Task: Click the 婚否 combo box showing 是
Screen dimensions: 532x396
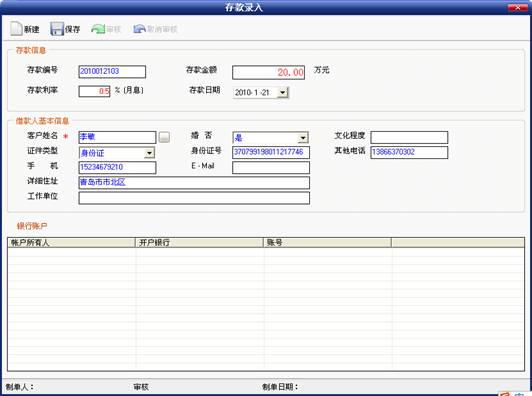Action: coord(270,138)
